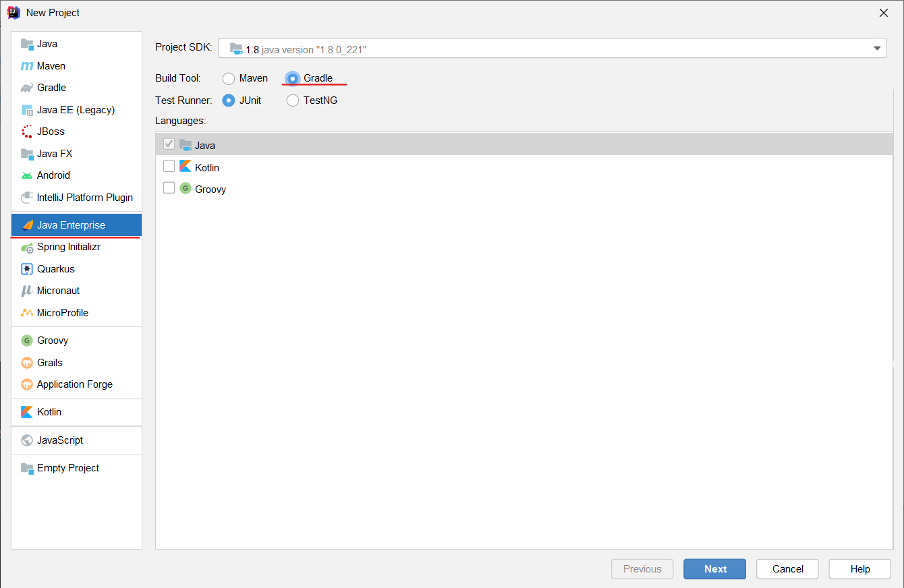Click the "Java" row label in Languages
This screenshot has width=904, height=588.
pos(205,145)
